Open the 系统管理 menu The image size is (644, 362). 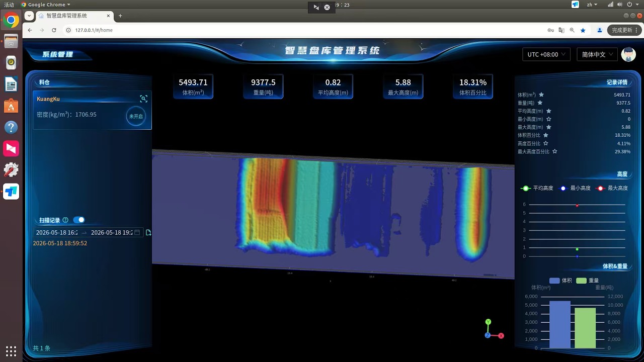tap(58, 54)
